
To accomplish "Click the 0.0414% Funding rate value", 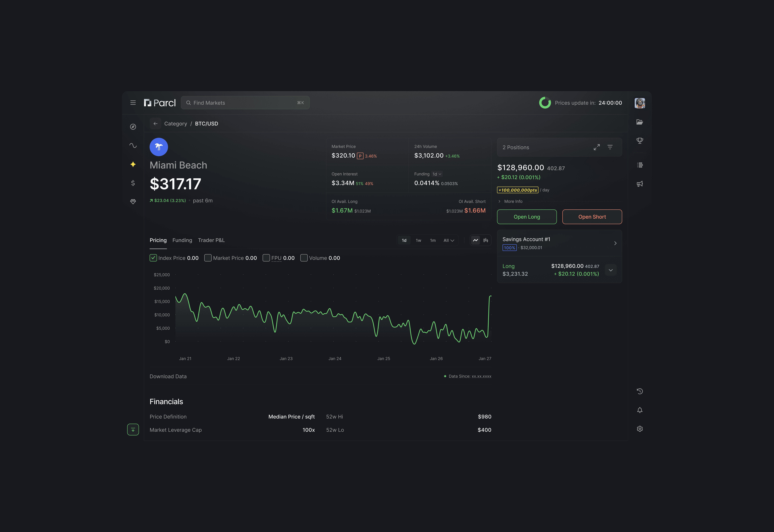I will click(x=427, y=183).
